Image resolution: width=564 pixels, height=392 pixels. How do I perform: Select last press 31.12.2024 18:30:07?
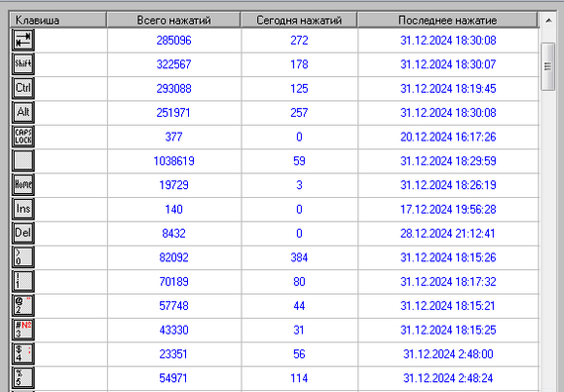coord(448,64)
